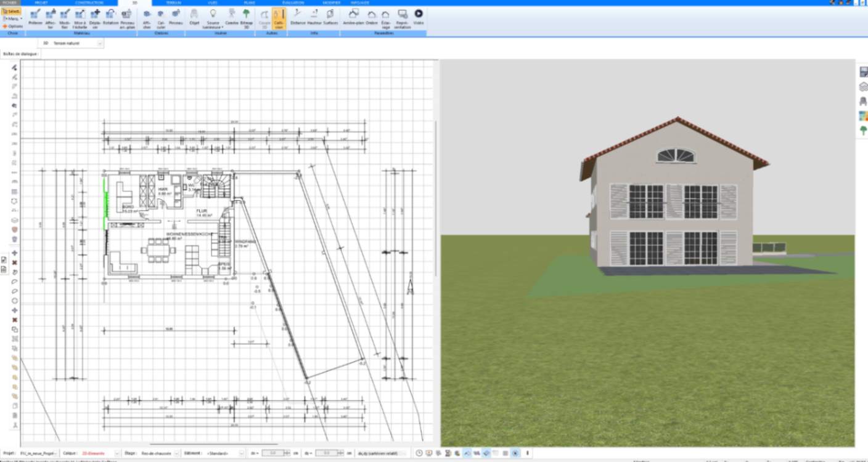The width and height of the screenshot is (868, 462).
Task: Click the clock icon in status bar
Action: pos(419,453)
